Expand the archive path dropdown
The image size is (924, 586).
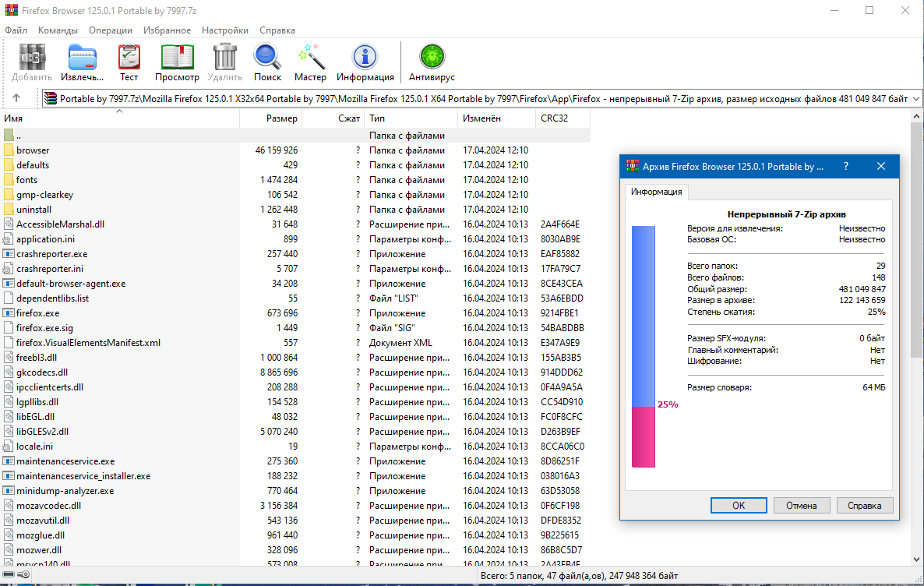[x=916, y=99]
